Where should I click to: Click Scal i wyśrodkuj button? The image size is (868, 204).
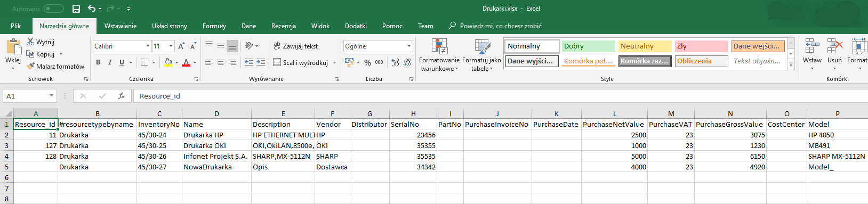(x=301, y=62)
